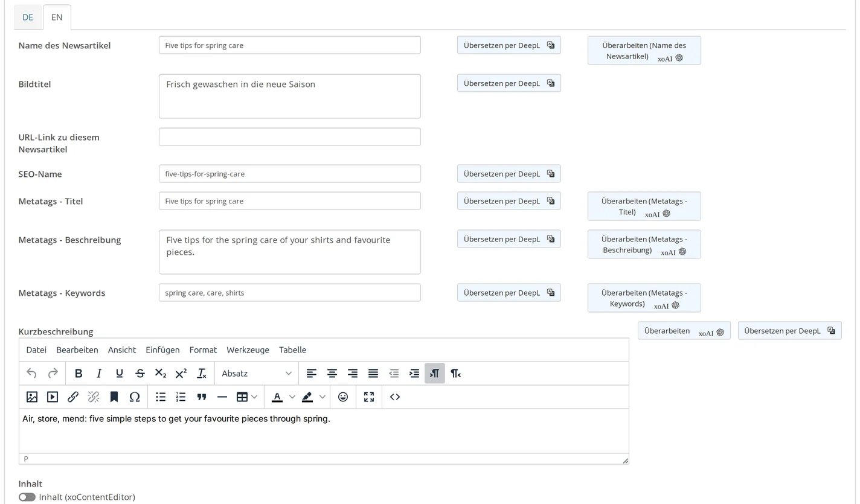
Task: Set left-to-right text direction
Action: (x=435, y=374)
